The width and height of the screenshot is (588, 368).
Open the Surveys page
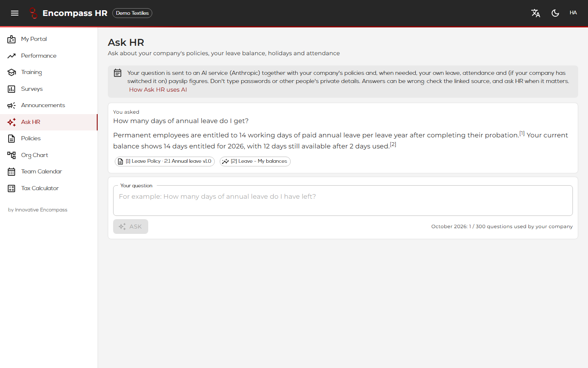coord(49,89)
